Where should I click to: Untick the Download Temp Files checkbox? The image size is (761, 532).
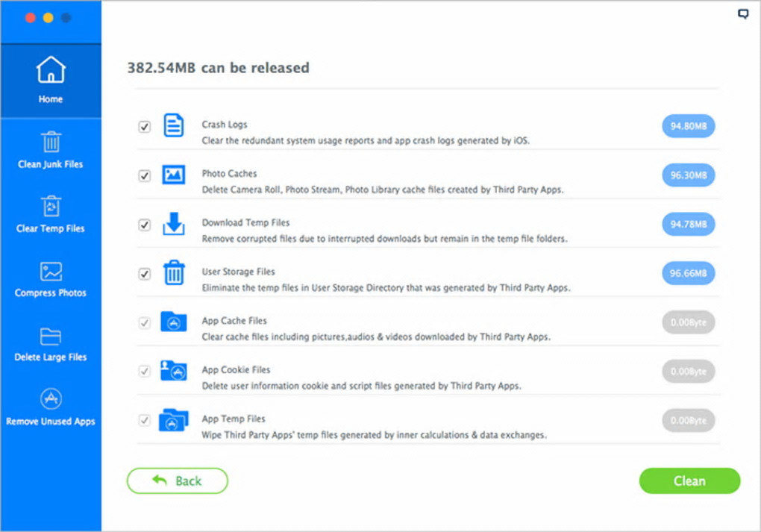[x=145, y=225]
